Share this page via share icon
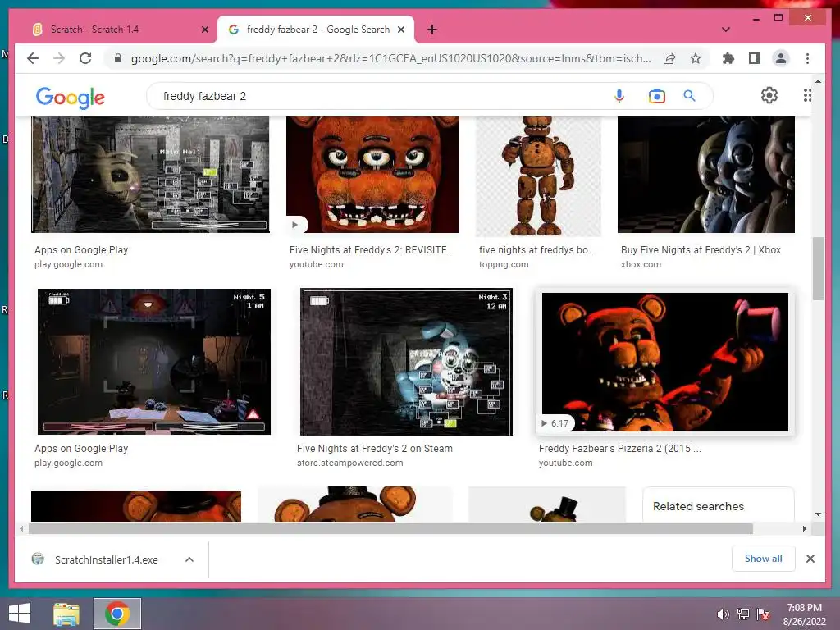Viewport: 840px width, 630px height. (669, 58)
